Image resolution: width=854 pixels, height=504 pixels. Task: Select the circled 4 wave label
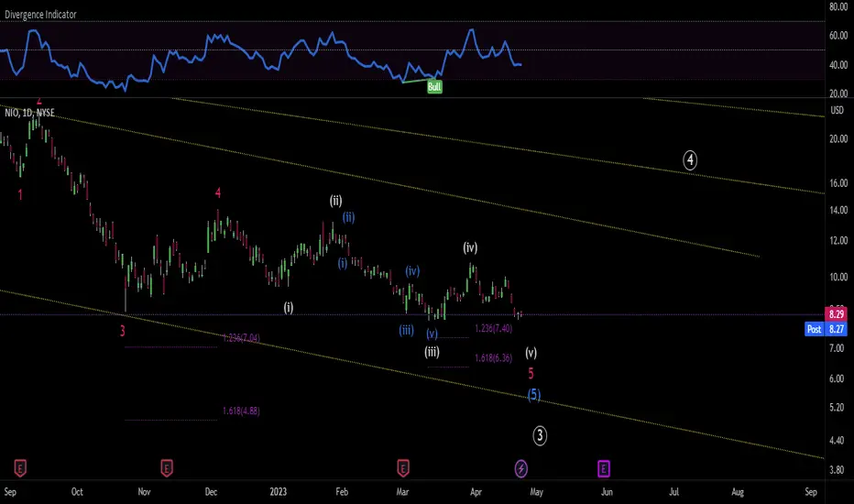tap(690, 160)
